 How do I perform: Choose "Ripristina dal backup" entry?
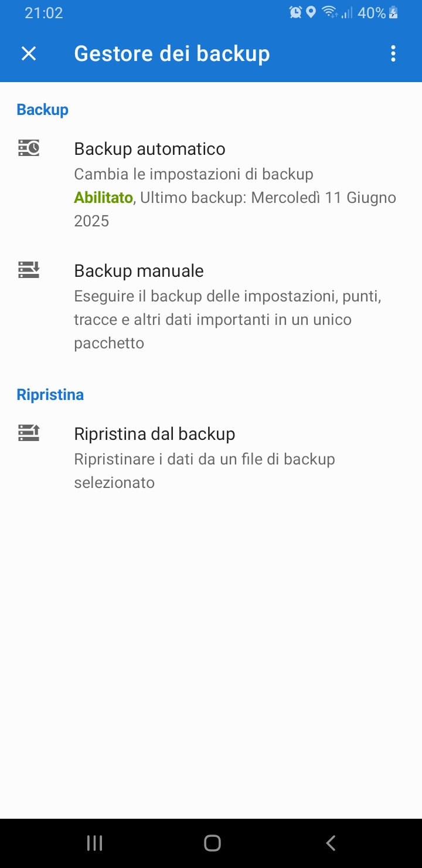click(155, 434)
